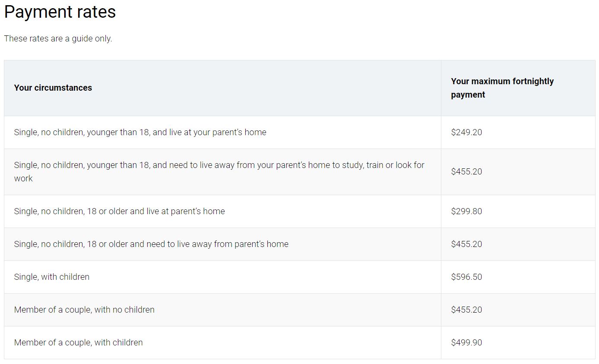Select the 'Your maximum fortnightly payment' header

pos(502,88)
